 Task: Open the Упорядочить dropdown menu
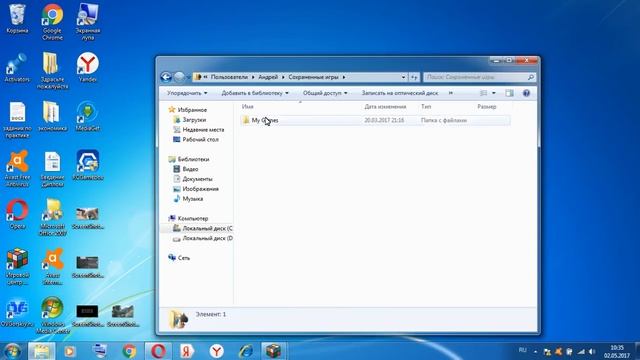tap(187, 93)
